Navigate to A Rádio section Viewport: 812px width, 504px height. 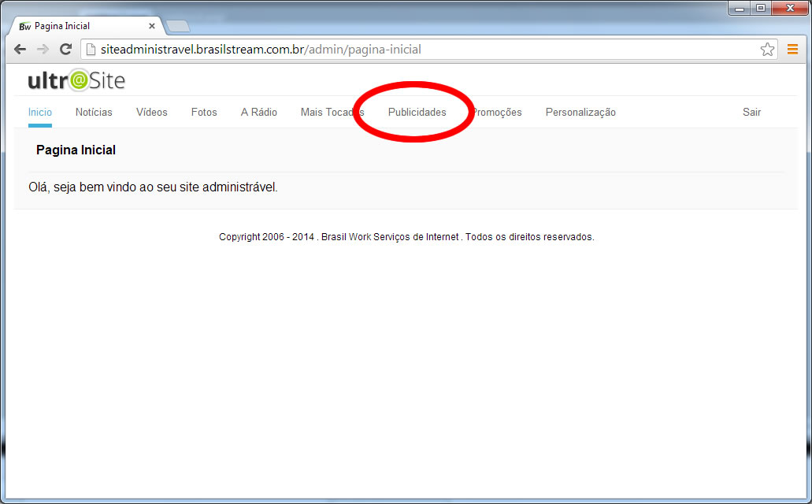pos(259,112)
